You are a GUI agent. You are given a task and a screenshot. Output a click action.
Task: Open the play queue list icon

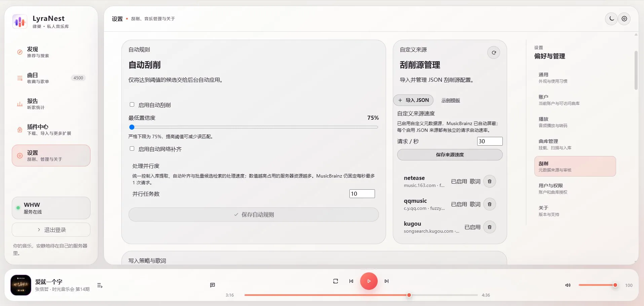coord(100,285)
